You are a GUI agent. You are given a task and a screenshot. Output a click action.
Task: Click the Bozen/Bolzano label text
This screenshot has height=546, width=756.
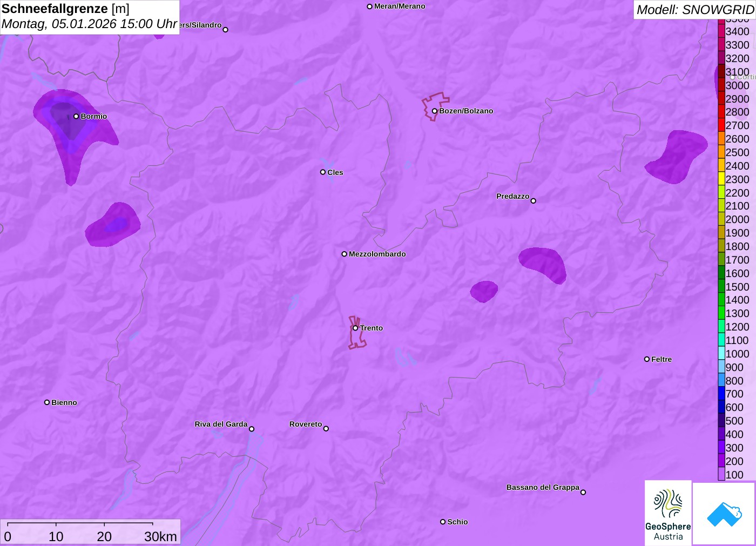pyautogui.click(x=466, y=111)
